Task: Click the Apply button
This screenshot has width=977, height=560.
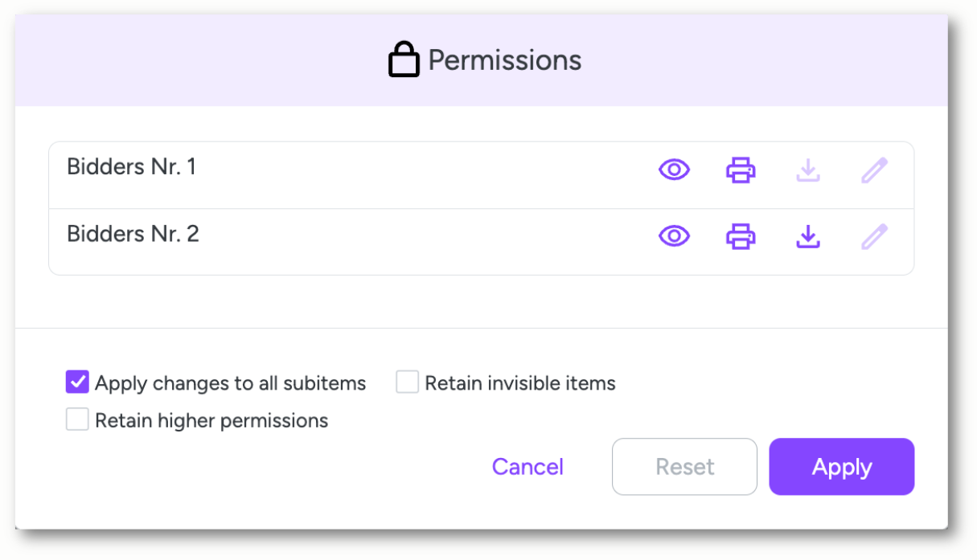Action: point(842,467)
